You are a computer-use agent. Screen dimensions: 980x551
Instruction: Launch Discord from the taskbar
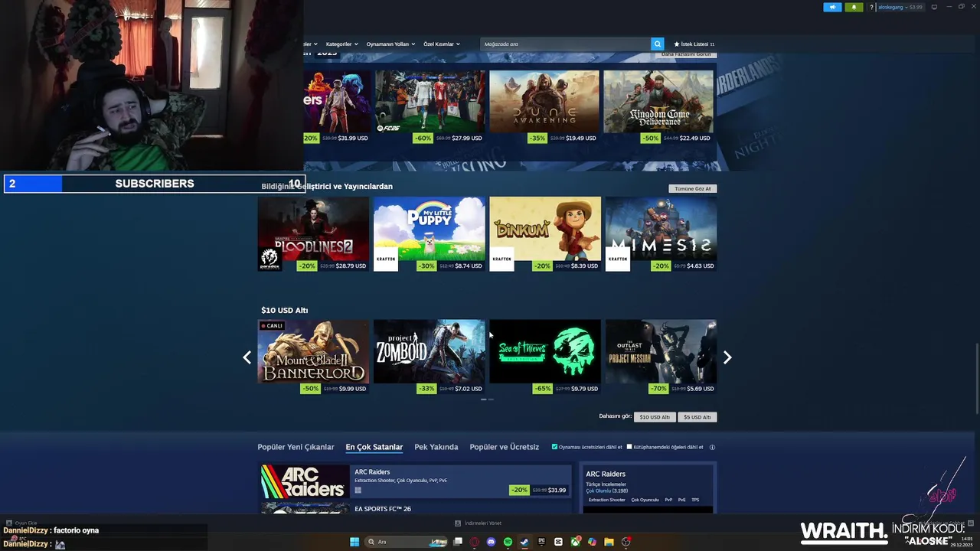[492, 542]
